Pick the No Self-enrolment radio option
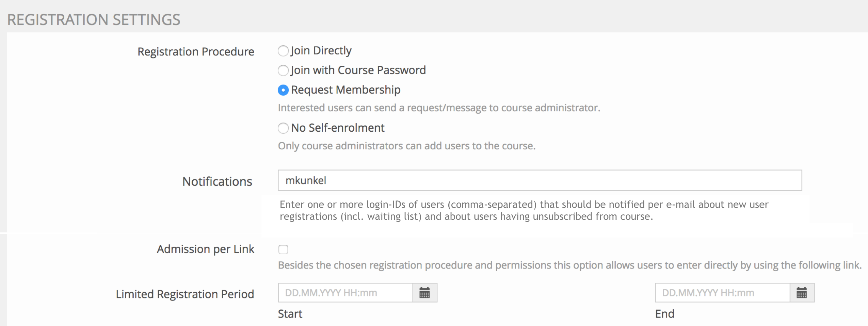Viewport: 868px width, 326px height. click(283, 128)
